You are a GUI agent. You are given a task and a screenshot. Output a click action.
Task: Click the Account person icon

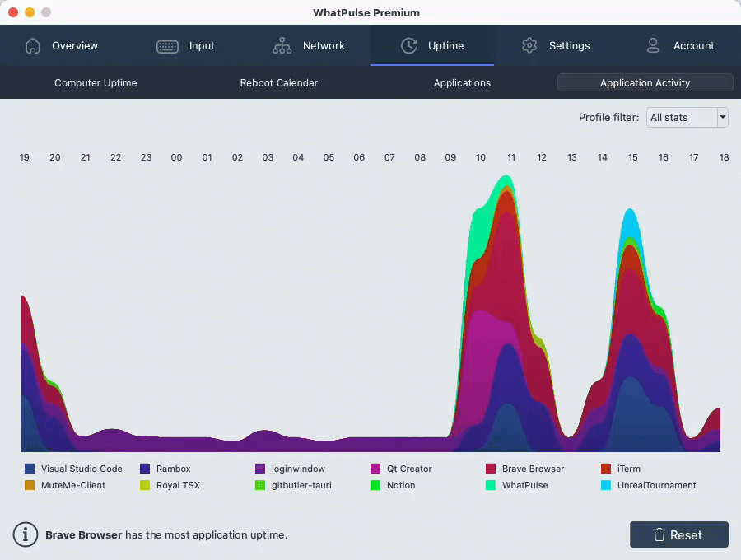(653, 46)
